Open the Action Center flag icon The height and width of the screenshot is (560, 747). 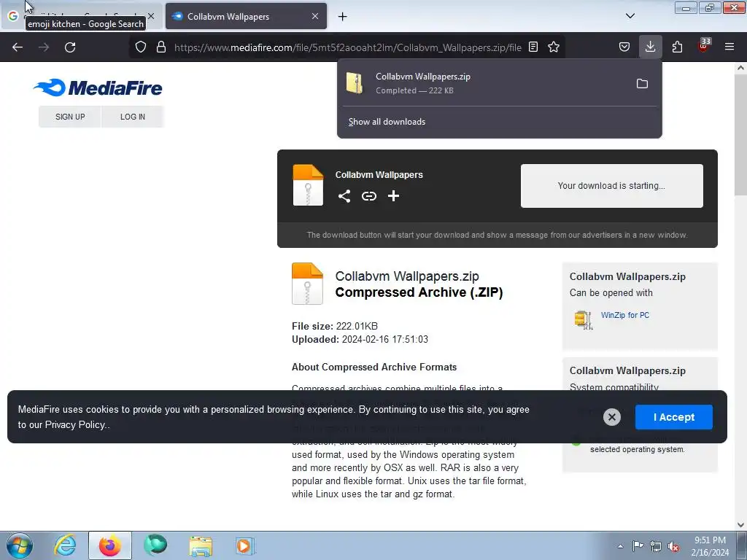point(638,546)
